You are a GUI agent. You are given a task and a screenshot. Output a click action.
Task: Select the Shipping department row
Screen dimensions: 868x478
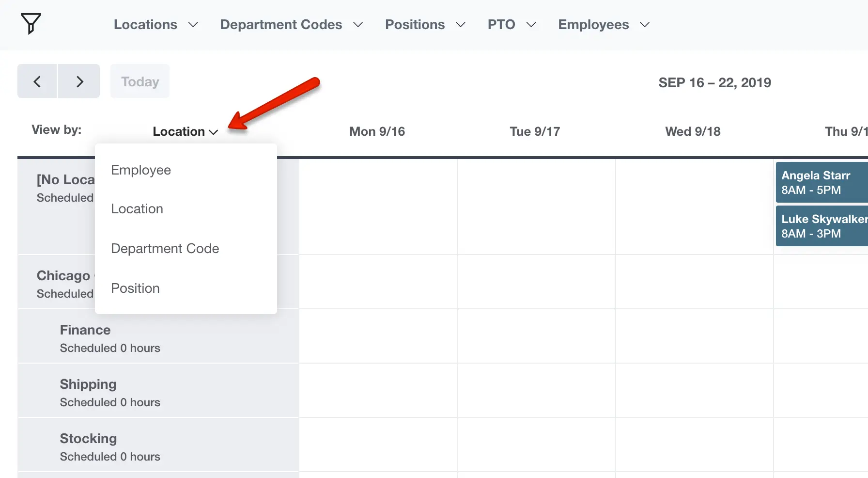coord(158,391)
